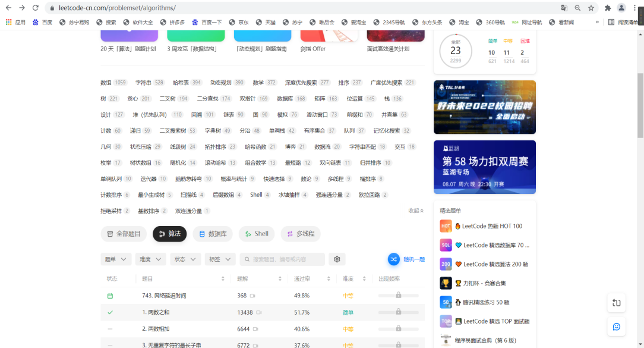
Task: Sort by 题解 column arrows
Action: 280,279
